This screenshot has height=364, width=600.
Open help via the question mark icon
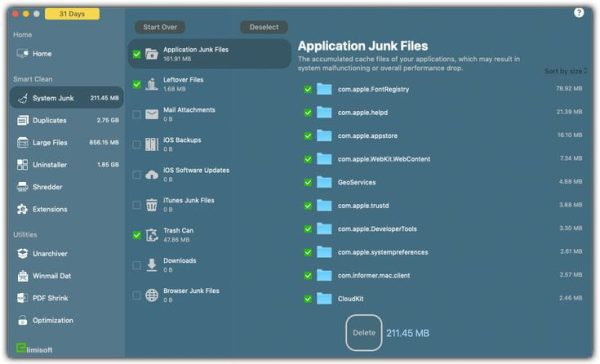pos(579,13)
